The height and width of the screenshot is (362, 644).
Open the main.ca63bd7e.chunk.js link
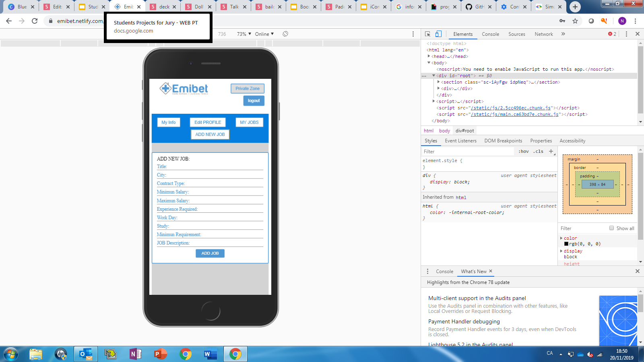tap(515, 114)
